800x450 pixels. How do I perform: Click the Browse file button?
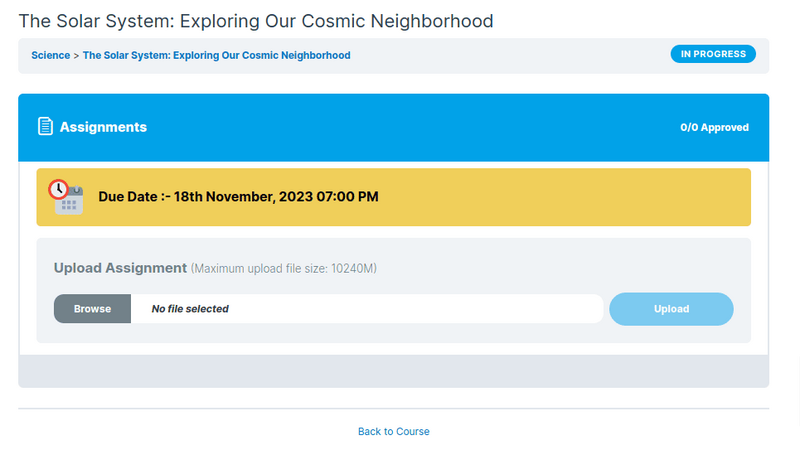point(92,309)
